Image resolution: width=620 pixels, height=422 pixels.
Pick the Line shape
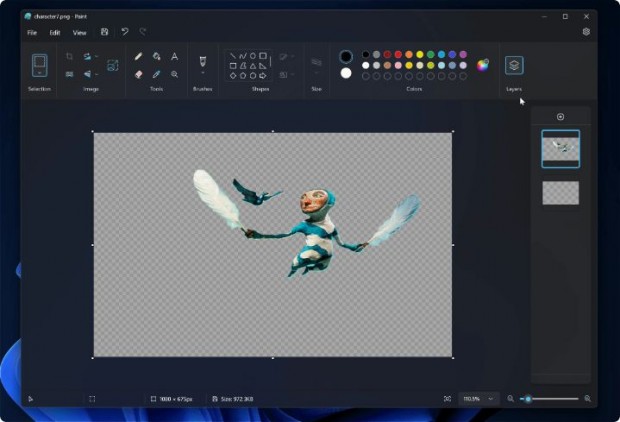[x=233, y=56]
